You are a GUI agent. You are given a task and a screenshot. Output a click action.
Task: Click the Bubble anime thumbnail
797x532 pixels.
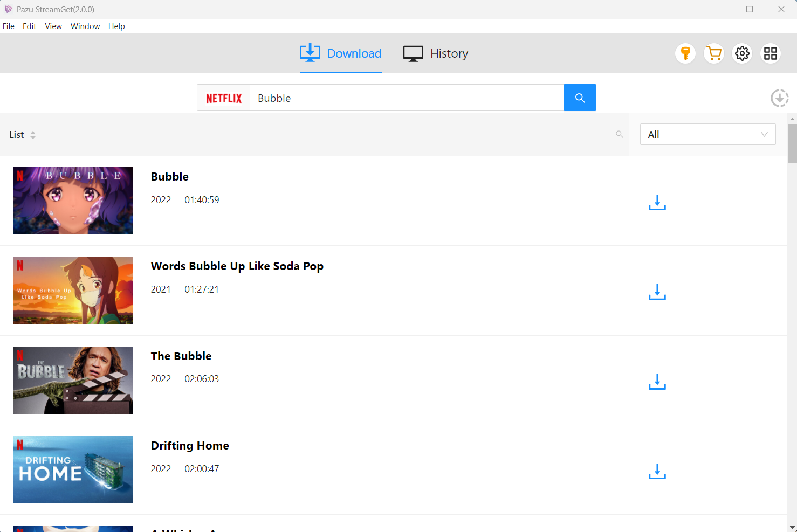(73, 201)
